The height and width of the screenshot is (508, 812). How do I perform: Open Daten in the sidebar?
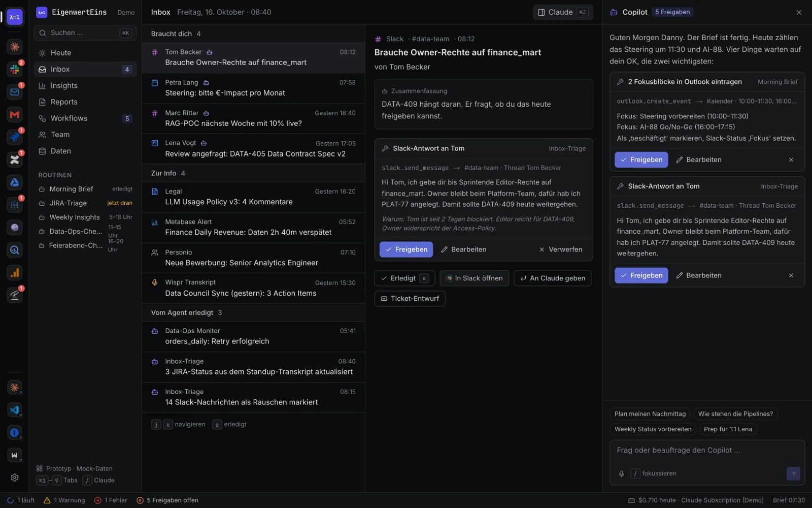coord(85,151)
